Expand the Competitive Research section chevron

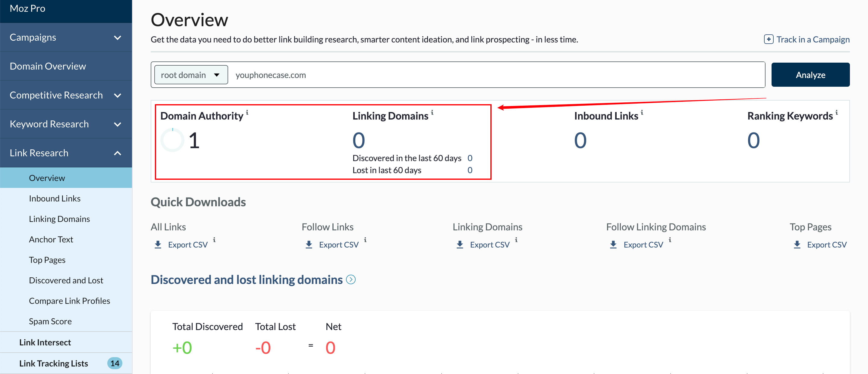[118, 95]
